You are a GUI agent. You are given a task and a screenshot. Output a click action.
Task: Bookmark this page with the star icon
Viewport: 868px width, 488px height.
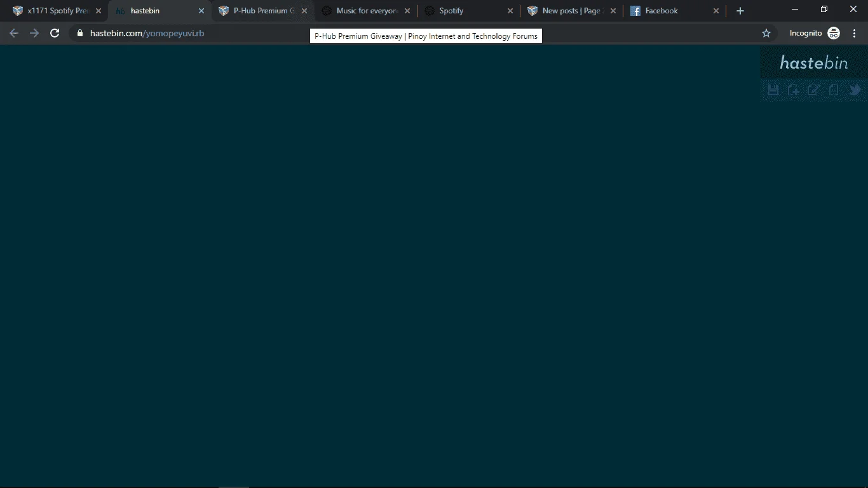pos(766,33)
